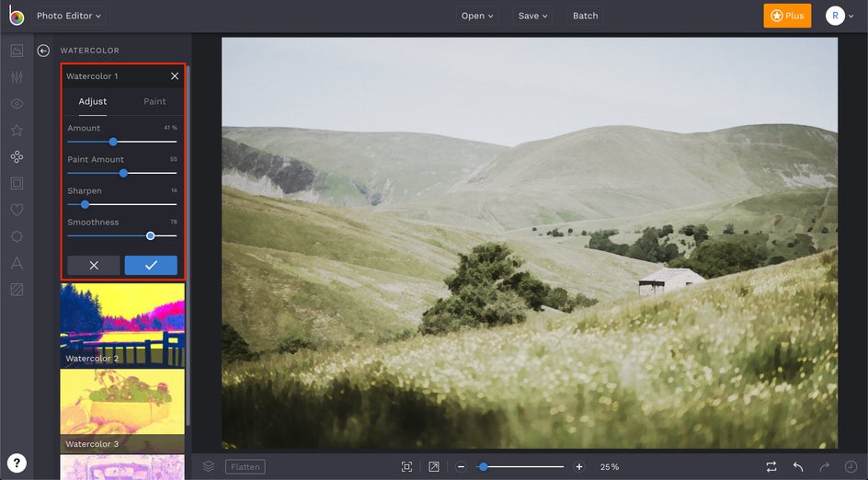Click the Watercolor 1 title text
868x480 pixels.
pyautogui.click(x=92, y=75)
